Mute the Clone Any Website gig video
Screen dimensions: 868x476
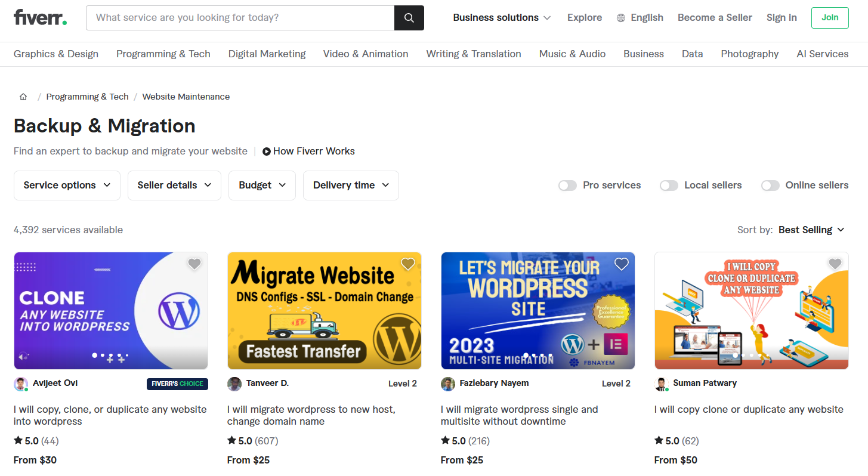(24, 356)
